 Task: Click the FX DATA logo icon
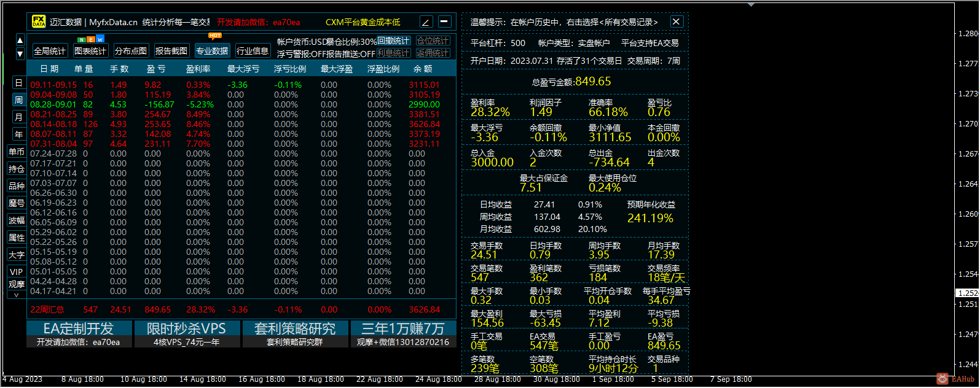[39, 22]
